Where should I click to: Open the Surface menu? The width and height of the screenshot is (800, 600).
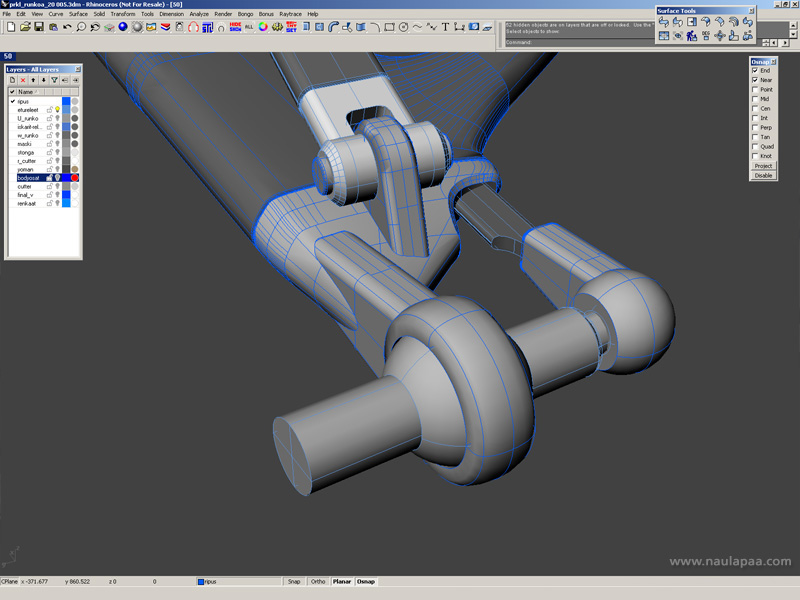(x=78, y=14)
